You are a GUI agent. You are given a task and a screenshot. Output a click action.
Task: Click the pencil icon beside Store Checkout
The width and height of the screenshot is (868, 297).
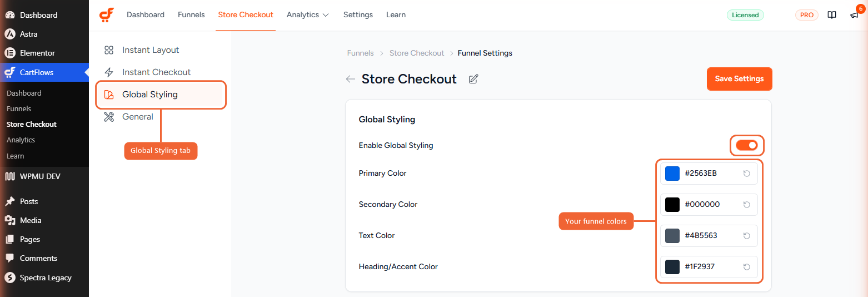(x=473, y=79)
